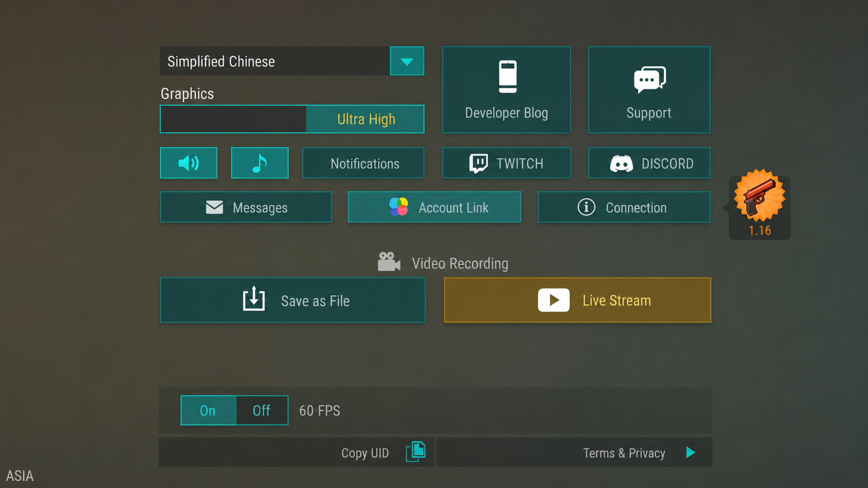Open the Simplified Chinese language box
Screen dimensions: 868x488
[274, 61]
